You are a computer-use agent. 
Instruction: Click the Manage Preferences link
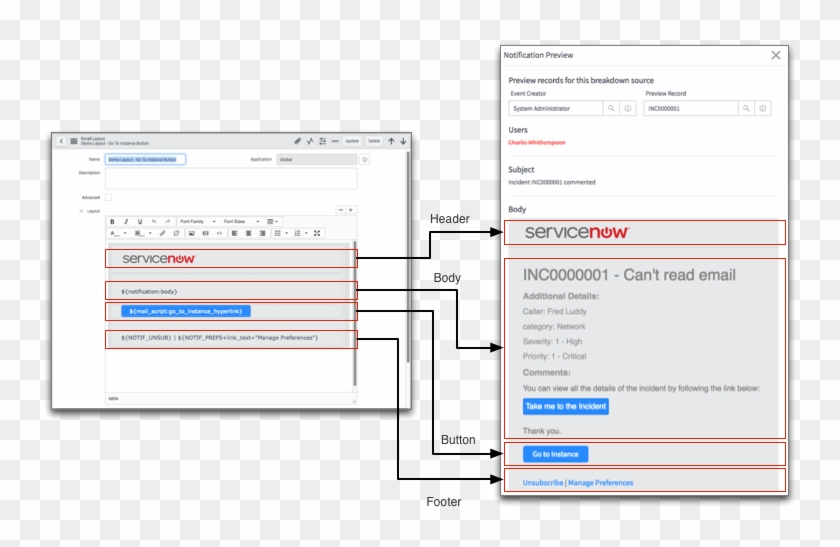(x=601, y=483)
